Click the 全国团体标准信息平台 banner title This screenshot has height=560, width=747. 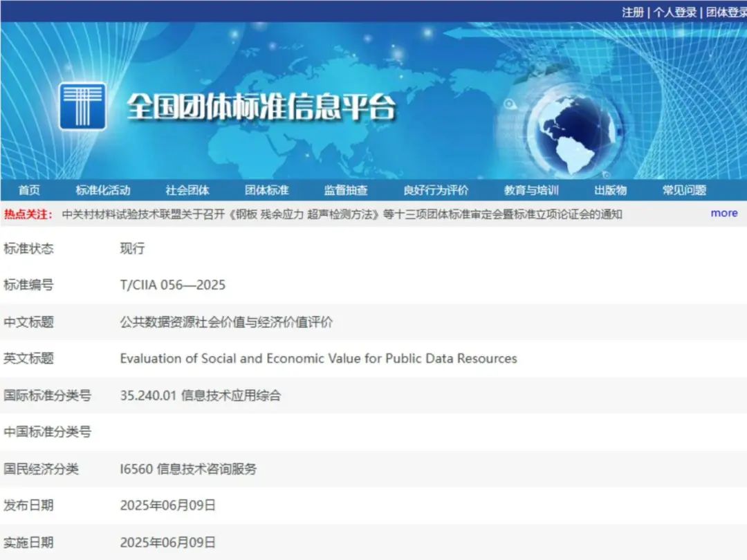click(261, 106)
